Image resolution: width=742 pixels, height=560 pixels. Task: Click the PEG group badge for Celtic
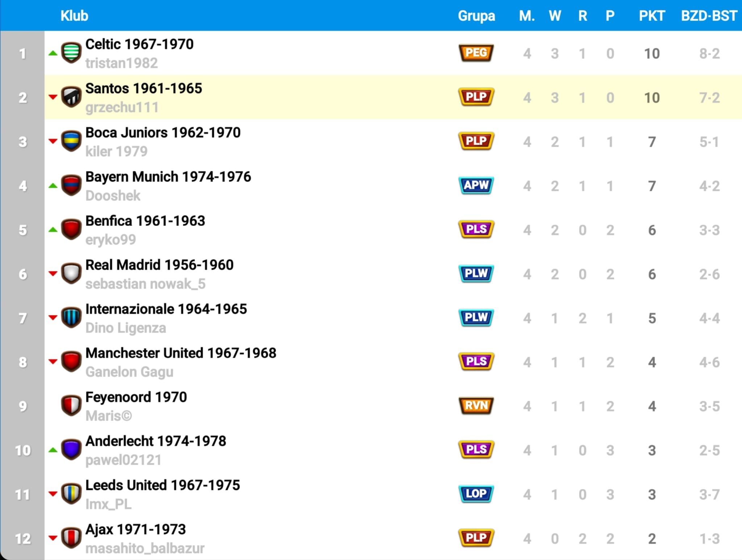click(x=476, y=53)
